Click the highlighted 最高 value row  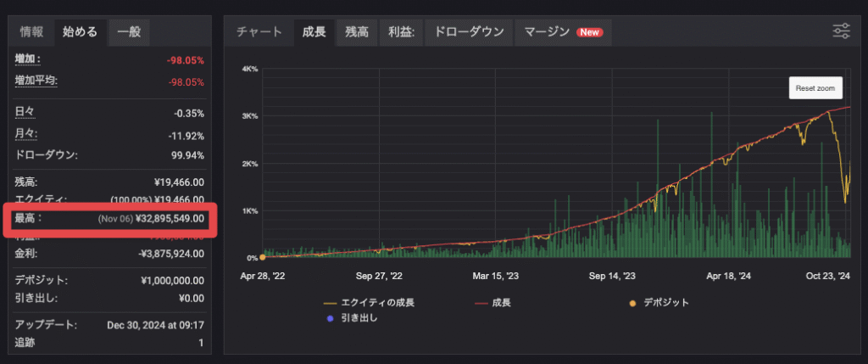point(109,218)
